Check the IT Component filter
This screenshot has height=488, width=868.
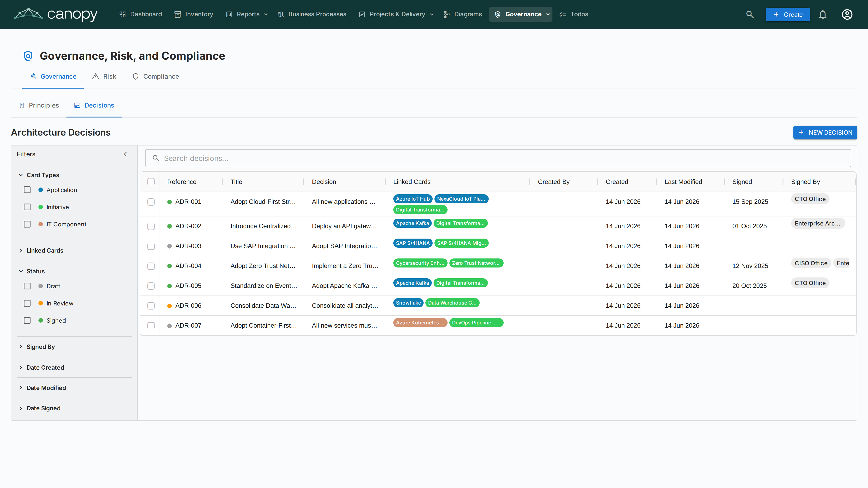click(27, 224)
